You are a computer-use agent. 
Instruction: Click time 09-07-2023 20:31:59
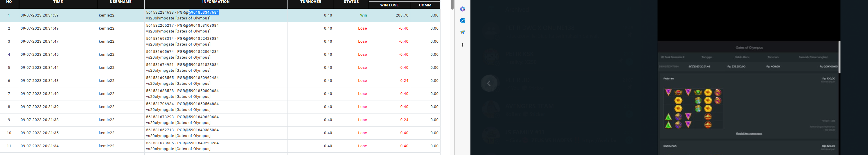(39, 15)
